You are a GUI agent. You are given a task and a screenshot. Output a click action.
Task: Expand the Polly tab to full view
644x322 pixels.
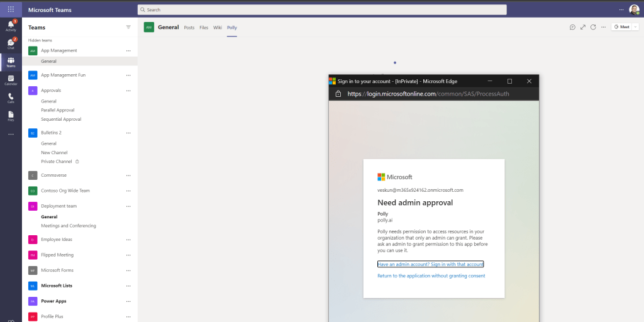(x=583, y=27)
